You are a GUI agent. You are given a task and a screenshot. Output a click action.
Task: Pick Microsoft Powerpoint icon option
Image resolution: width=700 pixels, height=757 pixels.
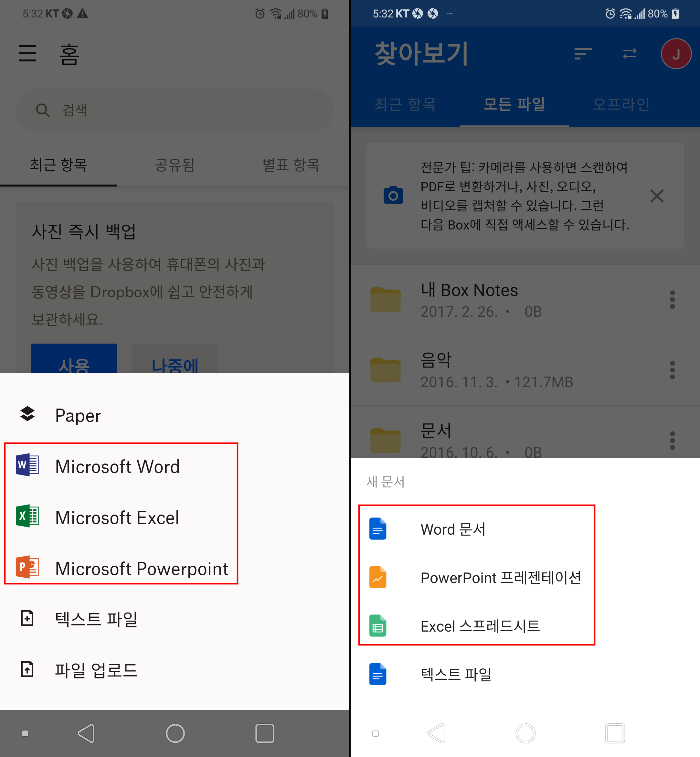tap(27, 567)
